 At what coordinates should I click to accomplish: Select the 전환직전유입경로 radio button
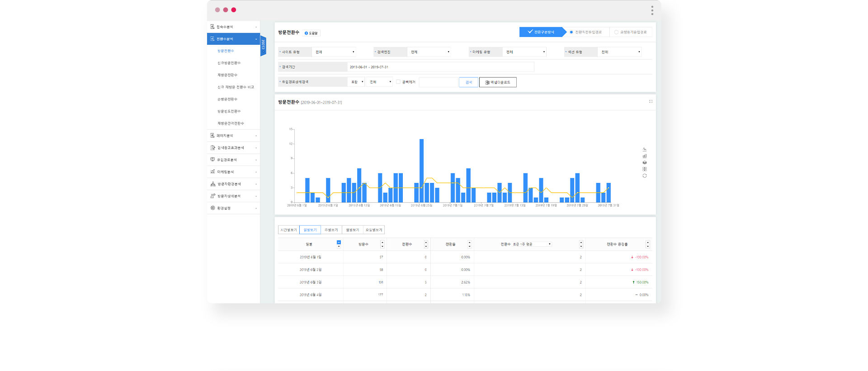click(571, 32)
